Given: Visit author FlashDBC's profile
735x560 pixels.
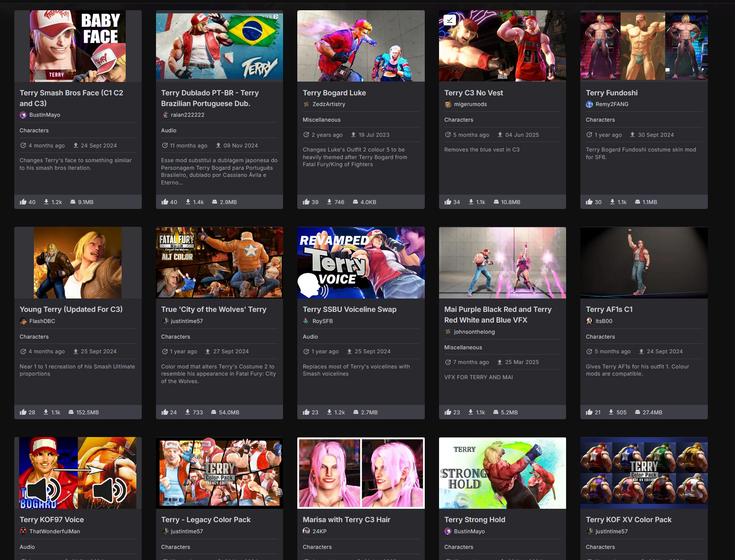Looking at the screenshot, I should pyautogui.click(x=42, y=321).
